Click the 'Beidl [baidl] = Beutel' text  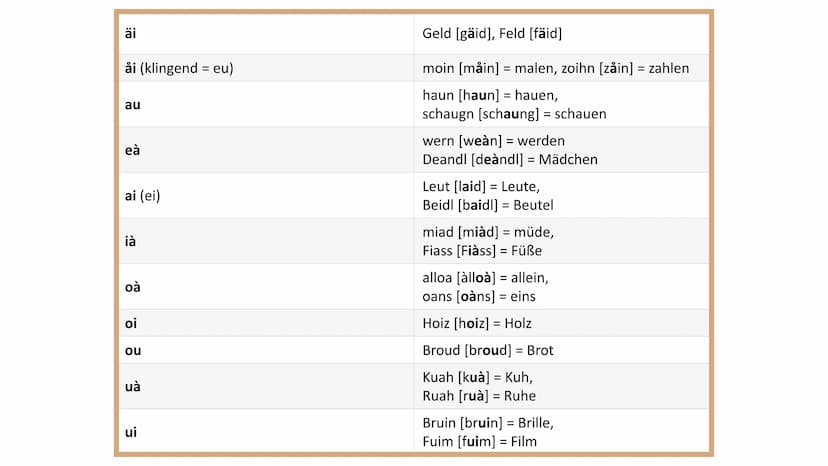tap(488, 205)
